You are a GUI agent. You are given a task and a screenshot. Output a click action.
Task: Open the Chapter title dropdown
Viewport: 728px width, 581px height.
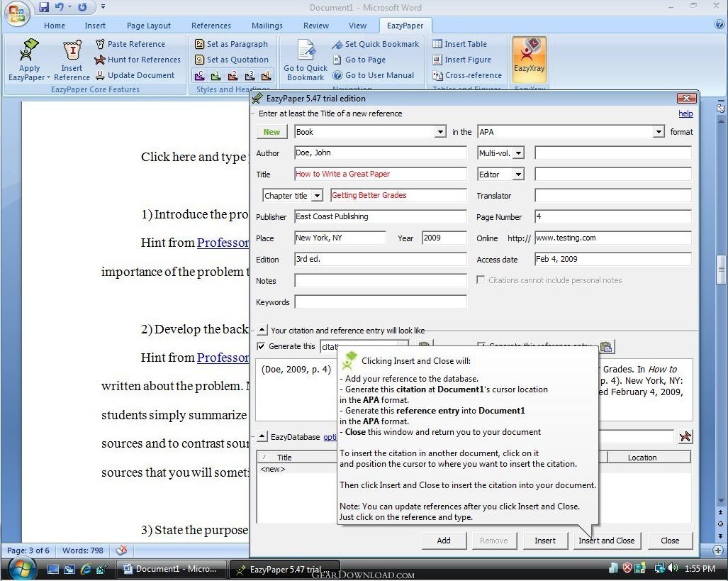point(317,196)
